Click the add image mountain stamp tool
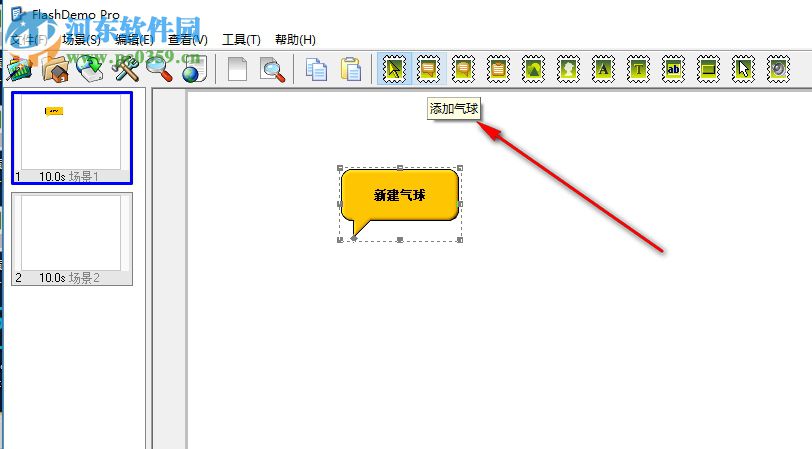 pyautogui.click(x=533, y=68)
